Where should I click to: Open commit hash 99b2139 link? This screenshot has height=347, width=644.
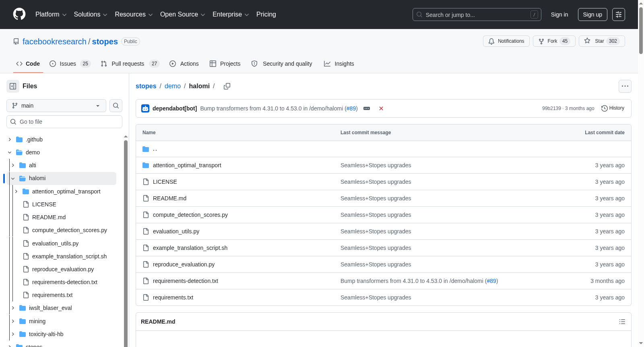(x=551, y=108)
